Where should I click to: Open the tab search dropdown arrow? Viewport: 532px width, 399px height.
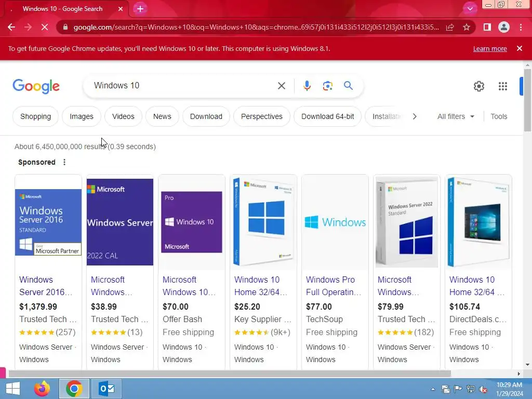[x=470, y=8]
